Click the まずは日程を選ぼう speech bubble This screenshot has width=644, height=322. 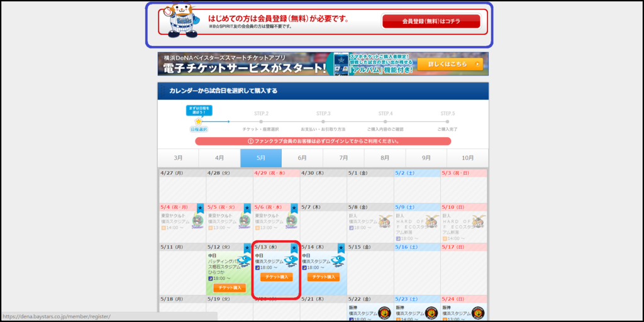199,111
